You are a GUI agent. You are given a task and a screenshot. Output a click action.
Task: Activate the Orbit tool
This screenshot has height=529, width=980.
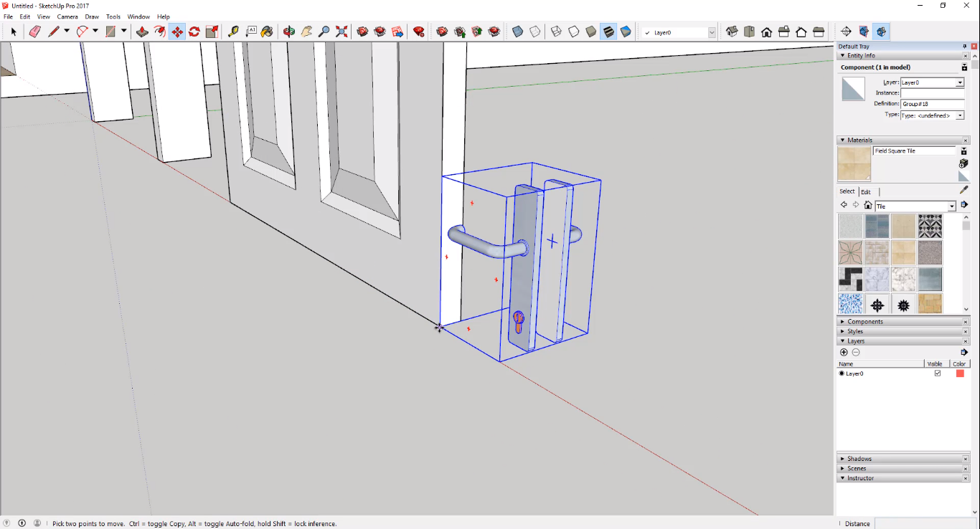click(289, 32)
